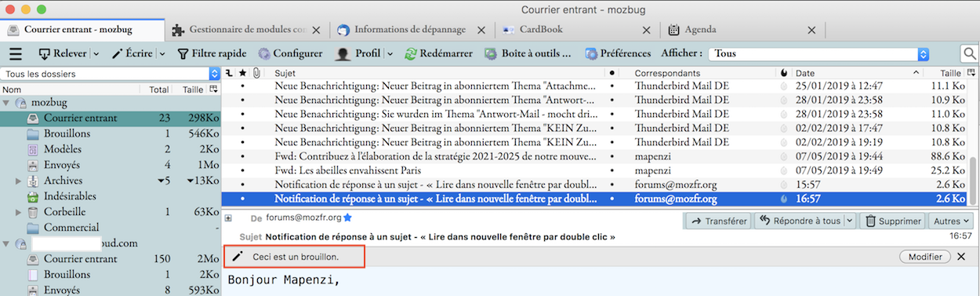
Task: Open Répondre à tous dropdown arrow
Action: pyautogui.click(x=850, y=221)
